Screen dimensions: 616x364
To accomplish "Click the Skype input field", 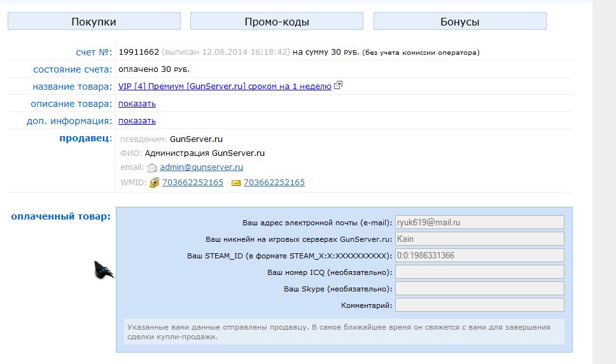I will point(479,289).
